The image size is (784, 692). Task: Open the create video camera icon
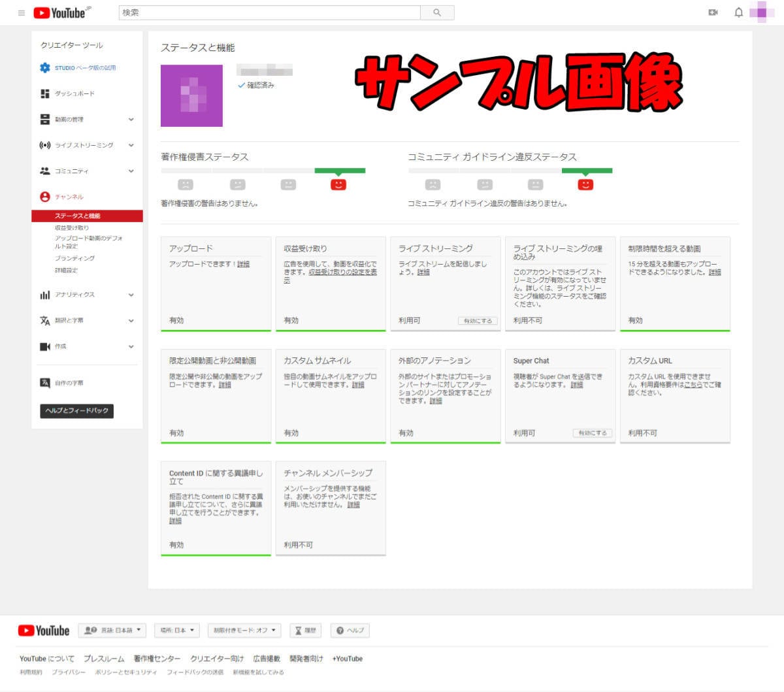point(713,12)
